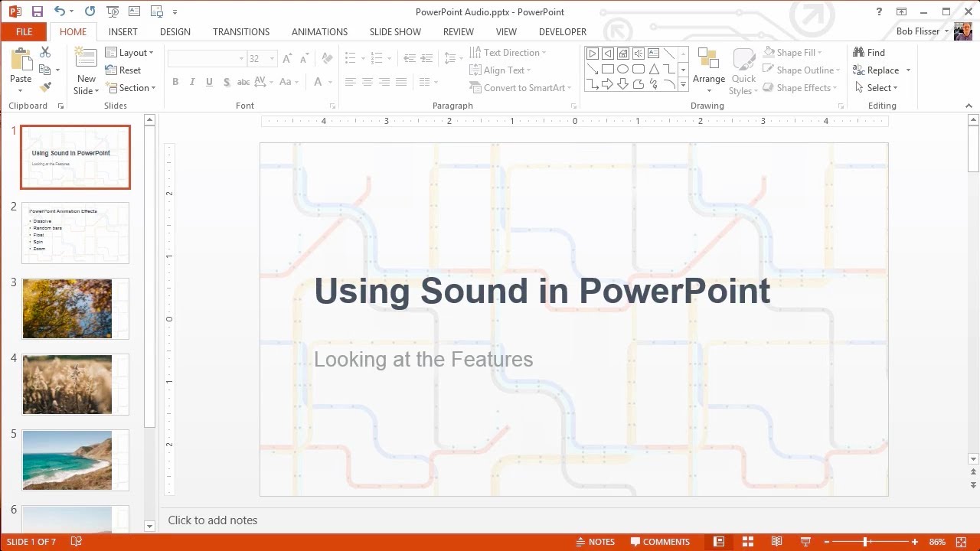Screen dimensions: 980x551
Task: Click the Repeat icon in title bar
Action: 90,11
